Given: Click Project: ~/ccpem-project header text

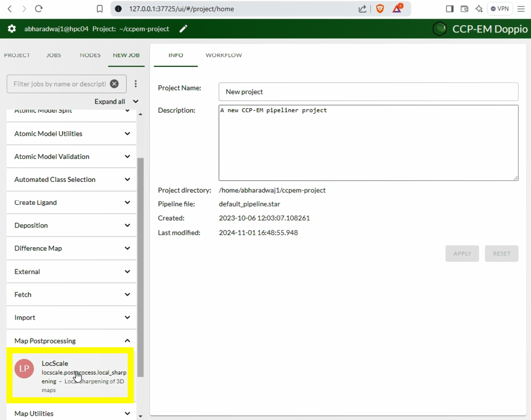Looking at the screenshot, I should coord(131,29).
